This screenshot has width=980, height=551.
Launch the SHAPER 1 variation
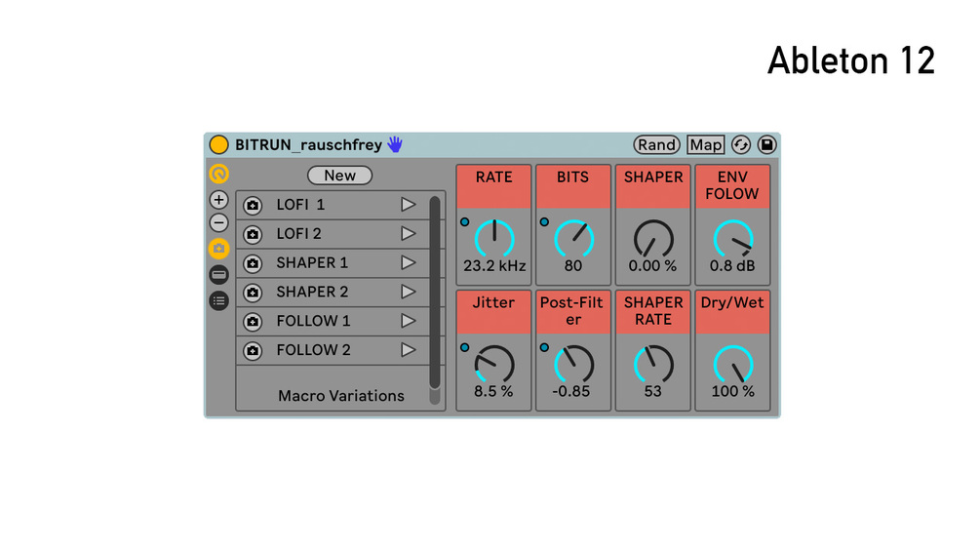point(409,262)
